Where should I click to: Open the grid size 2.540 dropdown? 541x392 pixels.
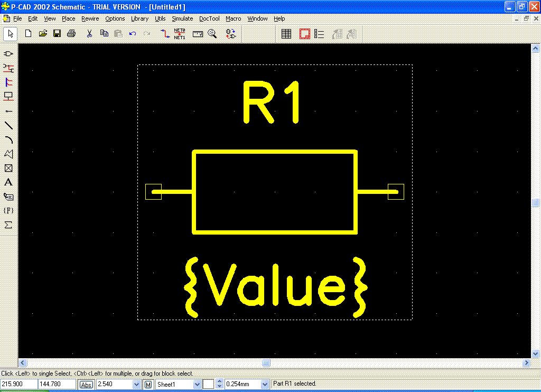point(137,385)
